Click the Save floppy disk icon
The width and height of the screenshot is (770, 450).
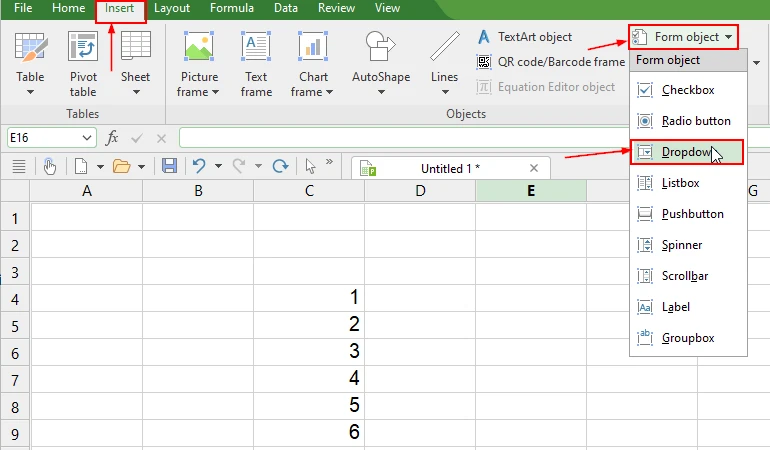(x=169, y=166)
